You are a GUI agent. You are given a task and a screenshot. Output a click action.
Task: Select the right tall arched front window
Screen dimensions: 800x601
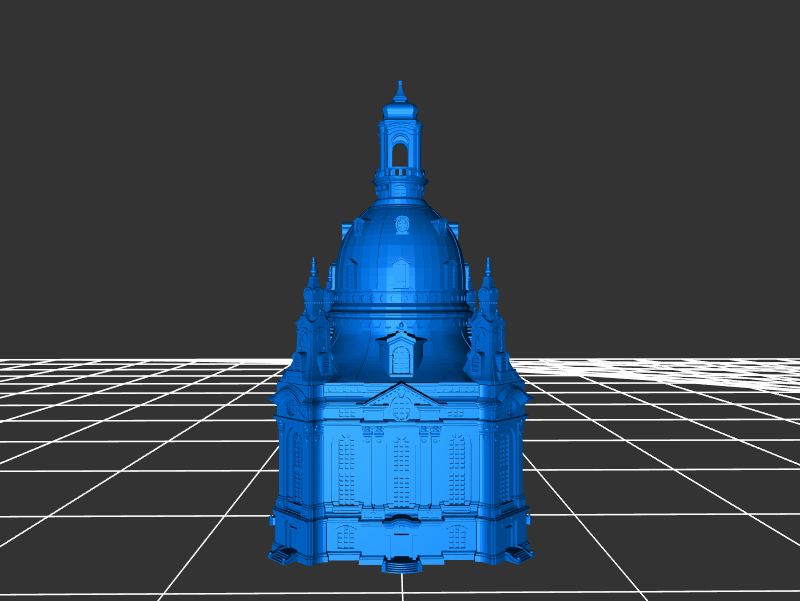[456, 468]
